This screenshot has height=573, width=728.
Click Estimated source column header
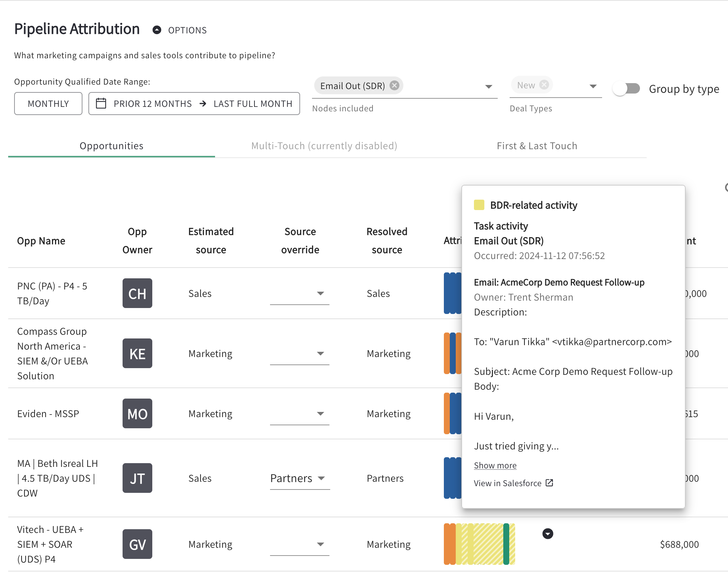point(211,240)
